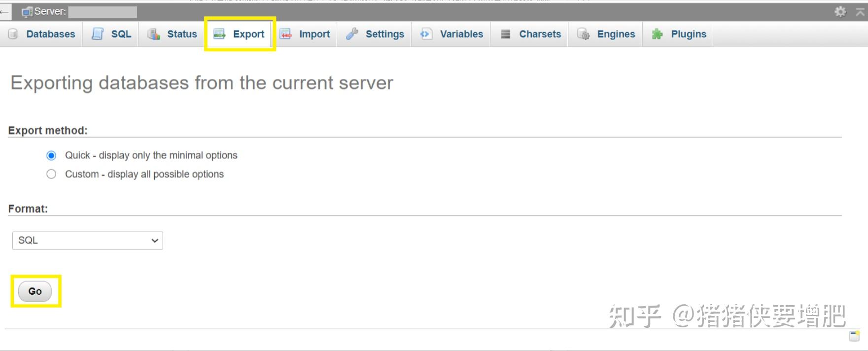
Task: Select the Quick export method radio button
Action: point(51,155)
